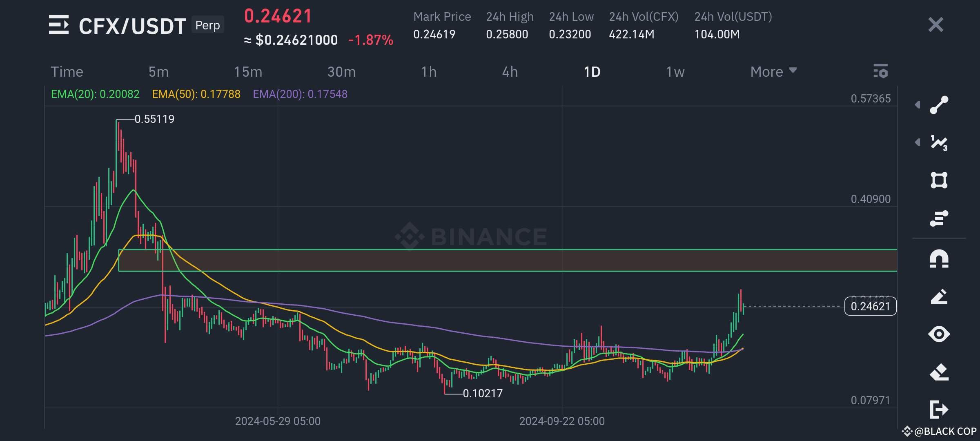Click the 2024-05-29 05:00 date label
Screen dimensions: 980x441
(278, 421)
